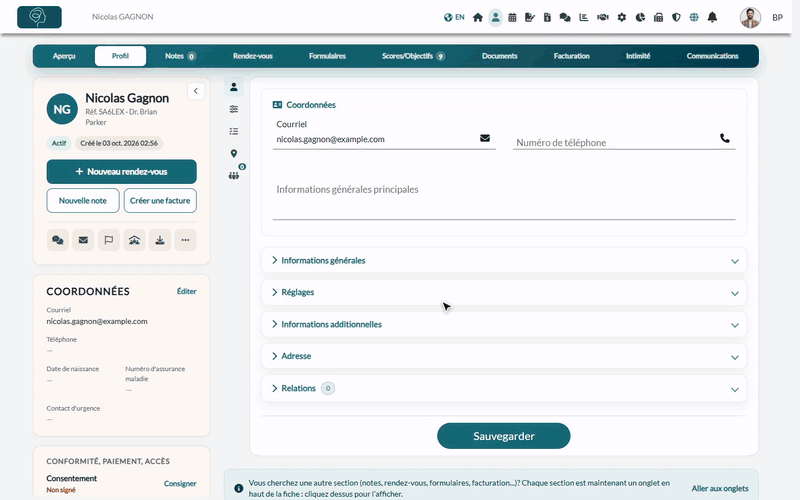Open the Rendez-vous tab
This screenshot has width=800, height=500.
253,56
